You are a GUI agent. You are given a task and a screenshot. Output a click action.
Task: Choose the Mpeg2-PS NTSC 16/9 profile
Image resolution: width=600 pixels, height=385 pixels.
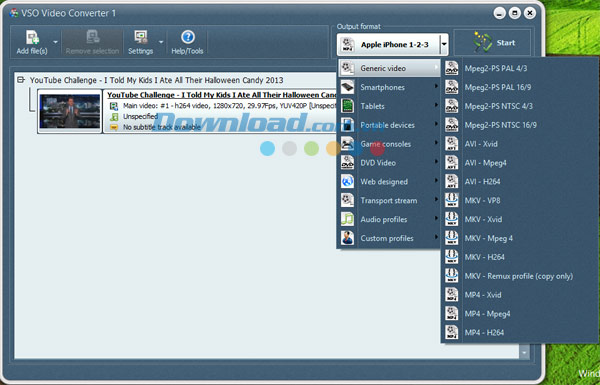point(519,125)
